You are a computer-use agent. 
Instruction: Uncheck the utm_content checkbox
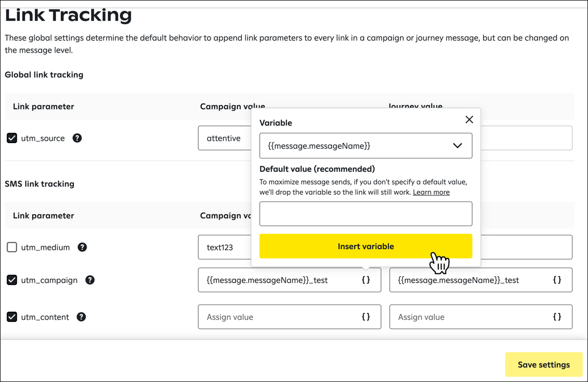coord(12,317)
